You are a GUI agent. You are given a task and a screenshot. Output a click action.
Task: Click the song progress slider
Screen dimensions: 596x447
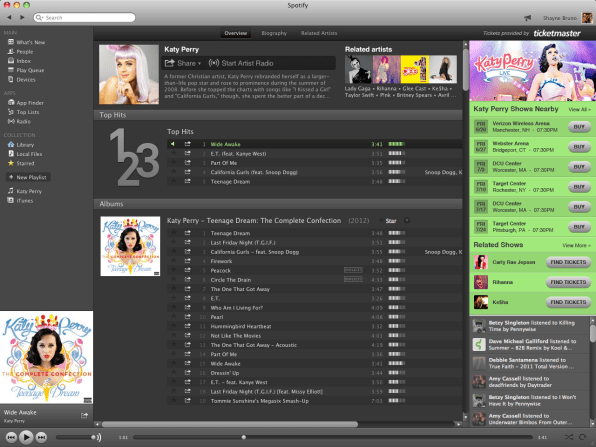tap(333, 437)
